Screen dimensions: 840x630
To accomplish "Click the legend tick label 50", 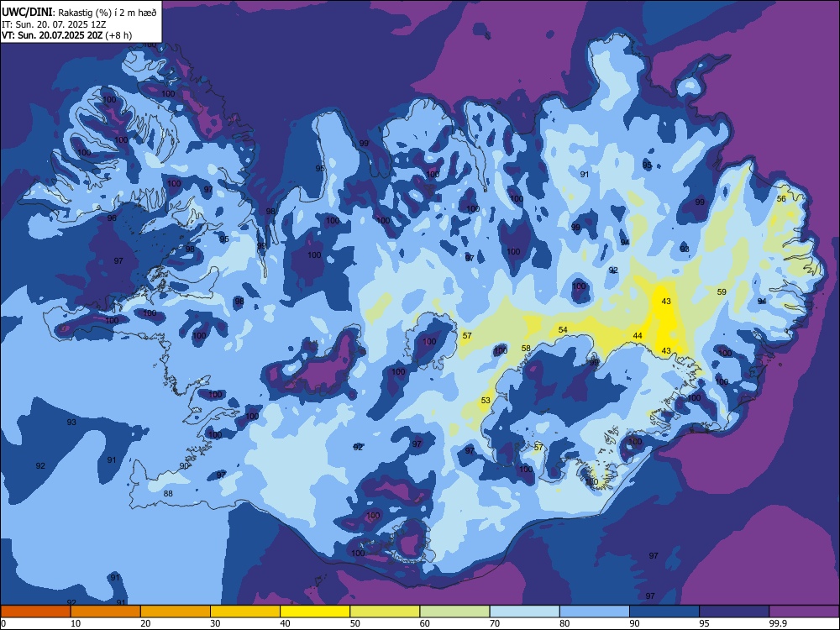I will (355, 623).
